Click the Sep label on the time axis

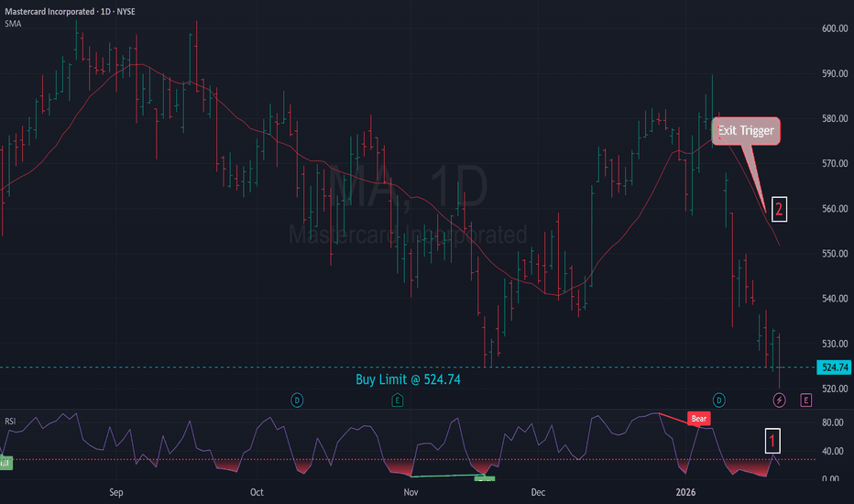[116, 492]
